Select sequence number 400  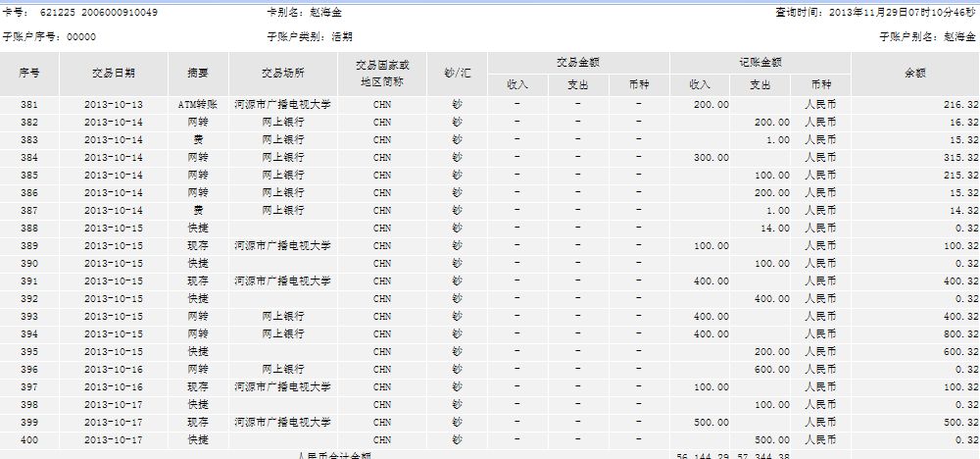29,439
